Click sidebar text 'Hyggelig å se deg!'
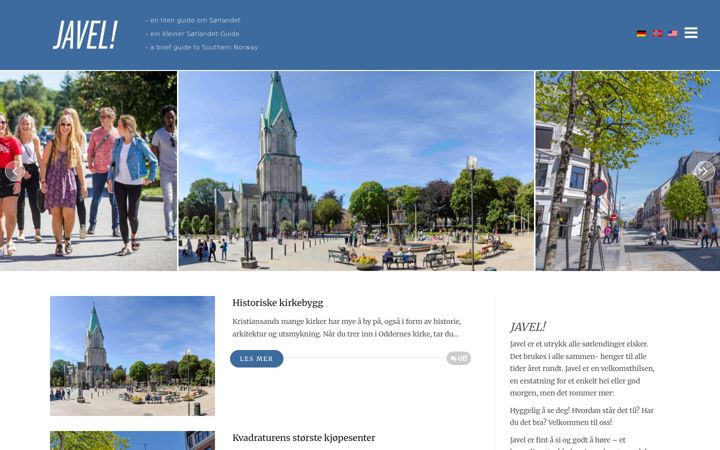 [582, 416]
